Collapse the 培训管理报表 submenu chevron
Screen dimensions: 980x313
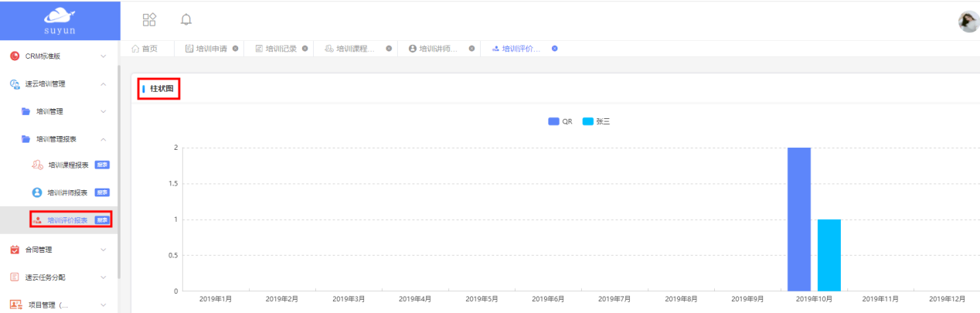tap(104, 139)
